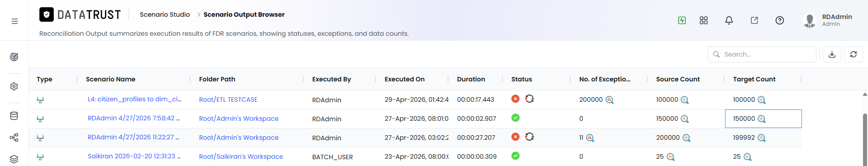Click the open-in-new-window icon in header
868x166 pixels.
click(x=754, y=20)
